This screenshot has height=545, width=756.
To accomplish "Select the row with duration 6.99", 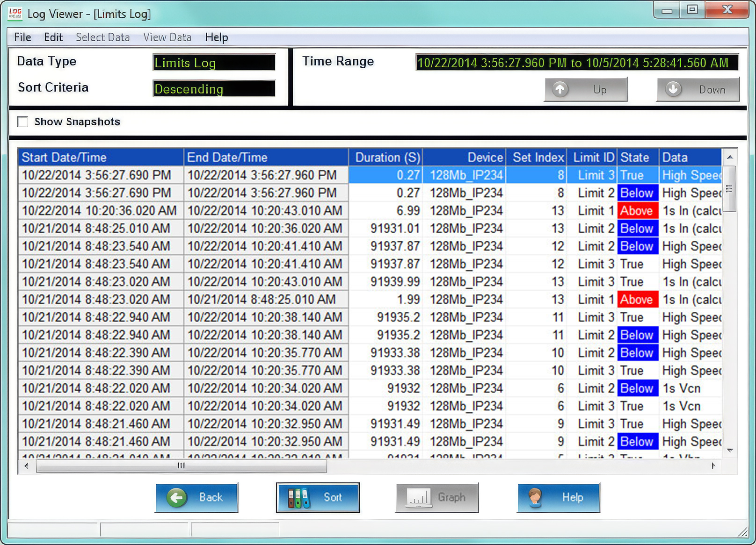I will (370, 211).
